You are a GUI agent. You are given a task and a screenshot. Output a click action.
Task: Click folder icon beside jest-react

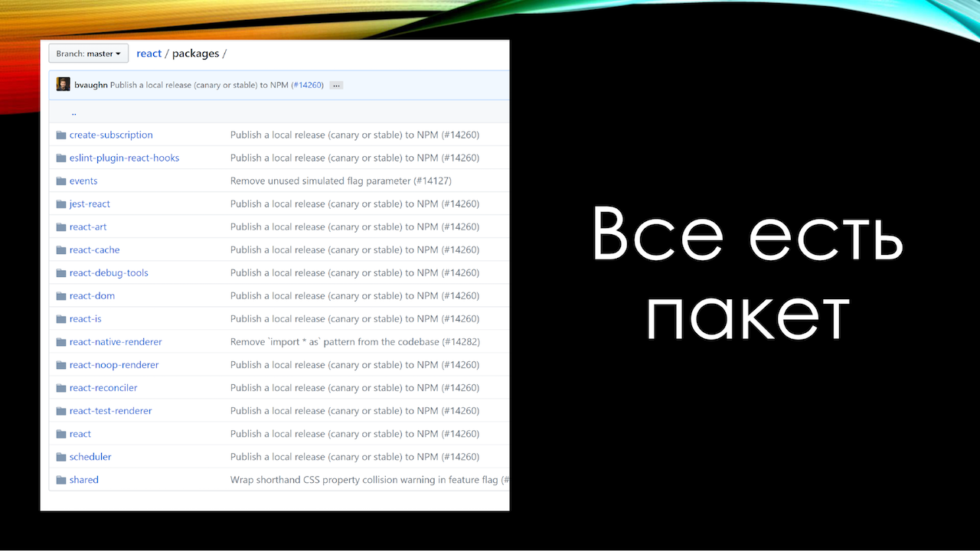(61, 204)
